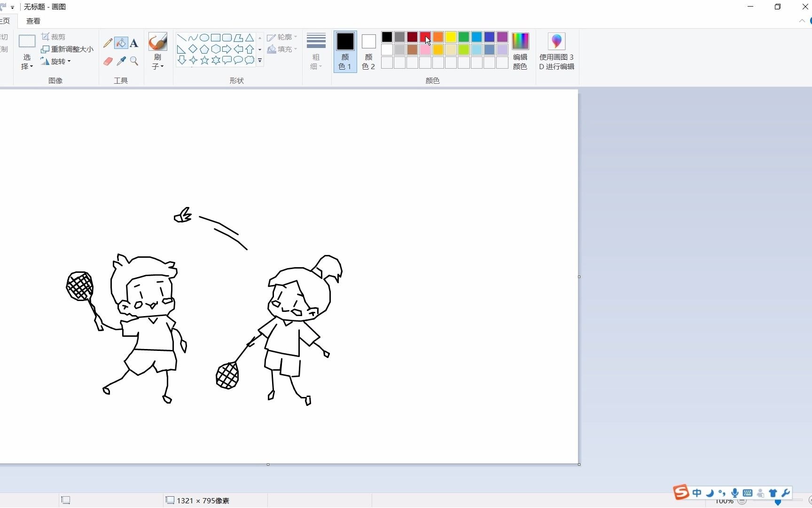Activate Color 2 (颜色 2) background
812x508 pixels.
(368, 51)
